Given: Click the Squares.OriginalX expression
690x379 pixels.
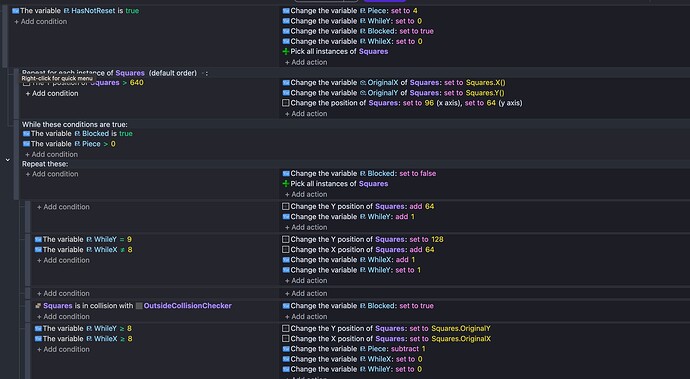Looking at the screenshot, I should pyautogui.click(x=461, y=339).
